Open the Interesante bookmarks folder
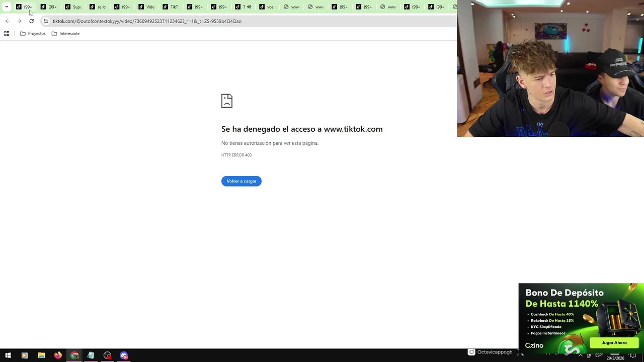This screenshot has width=644, height=362. click(65, 34)
